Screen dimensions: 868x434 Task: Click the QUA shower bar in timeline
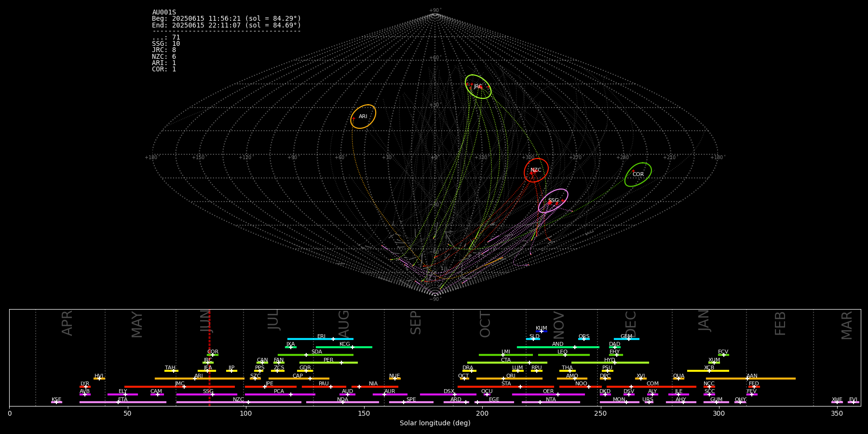(x=678, y=379)
